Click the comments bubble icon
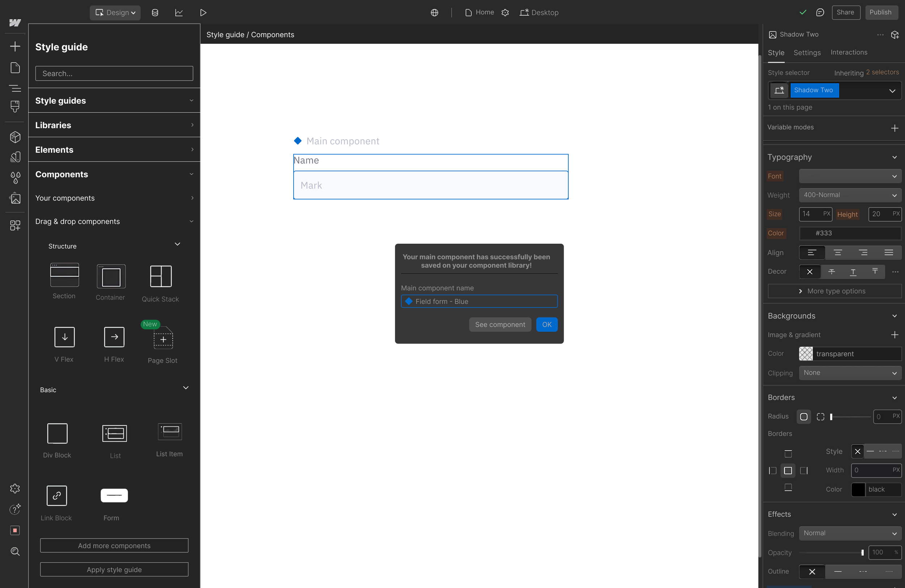Screen dimensions: 905x588 point(820,13)
